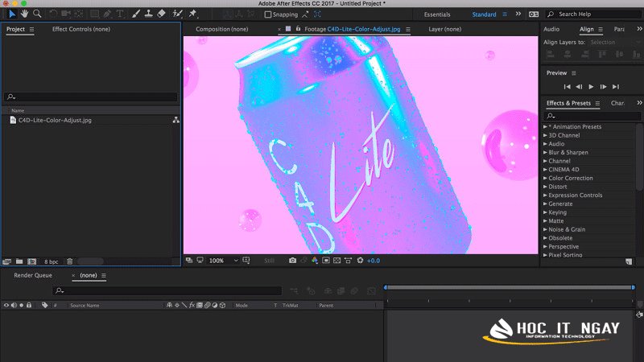Viewport: 644px width, 362px height.
Task: Jump to first frame in Preview
Action: click(568, 87)
